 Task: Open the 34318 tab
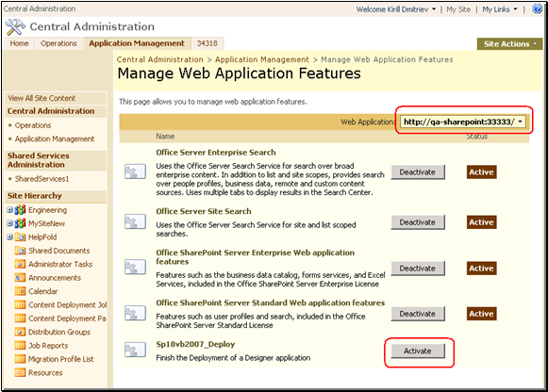click(x=207, y=43)
